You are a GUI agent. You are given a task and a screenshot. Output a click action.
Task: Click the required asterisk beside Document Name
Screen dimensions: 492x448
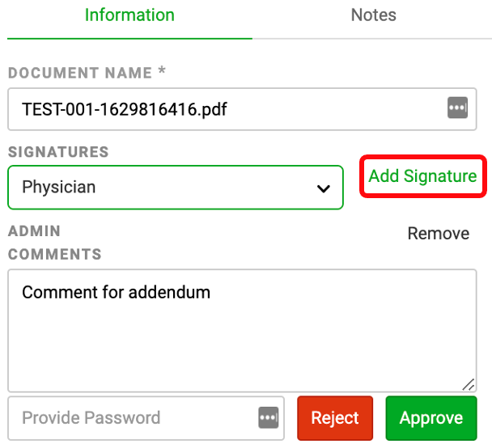click(x=162, y=70)
